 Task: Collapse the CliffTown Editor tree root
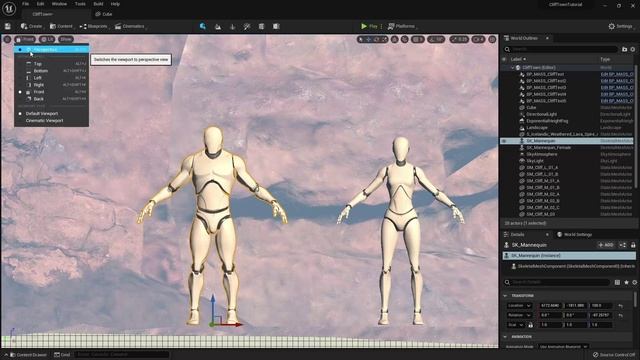point(513,68)
